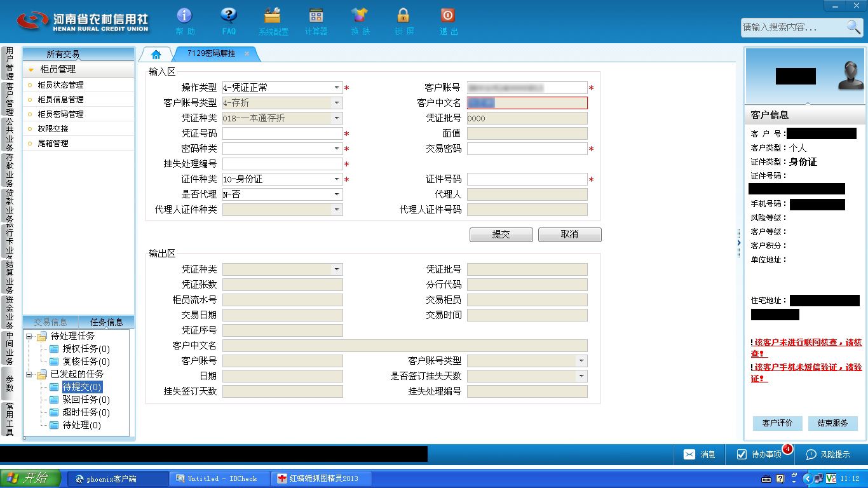The image size is (868, 488).
Task: Open 该客户手机未短信验证 warning link
Action: (x=806, y=372)
